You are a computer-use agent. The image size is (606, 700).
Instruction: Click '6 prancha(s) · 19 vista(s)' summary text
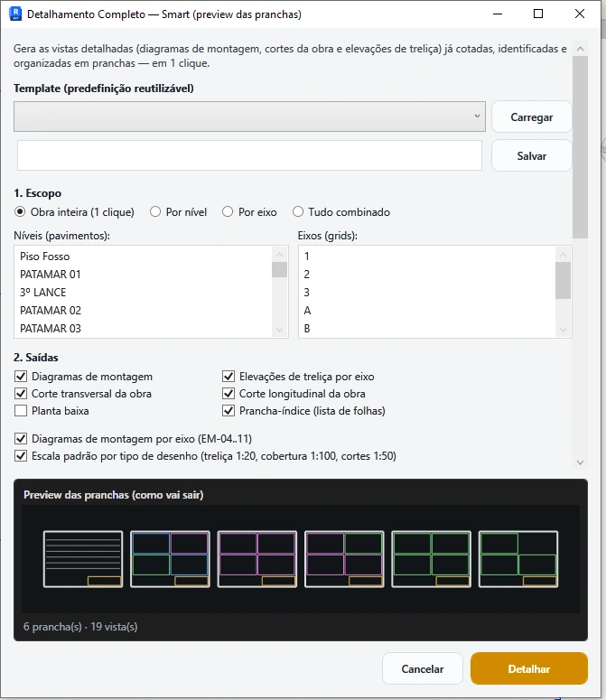tap(80, 627)
